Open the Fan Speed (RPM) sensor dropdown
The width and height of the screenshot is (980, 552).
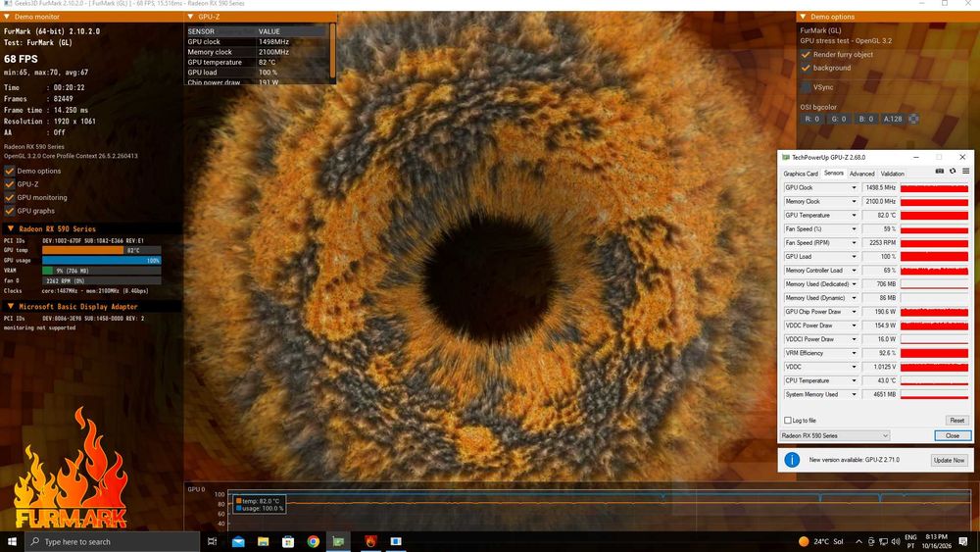click(x=854, y=242)
